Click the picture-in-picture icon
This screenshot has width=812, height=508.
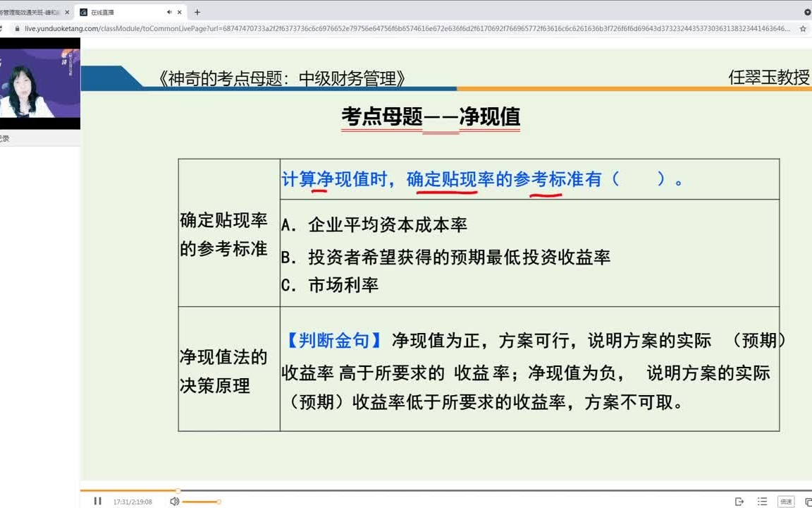(x=808, y=500)
